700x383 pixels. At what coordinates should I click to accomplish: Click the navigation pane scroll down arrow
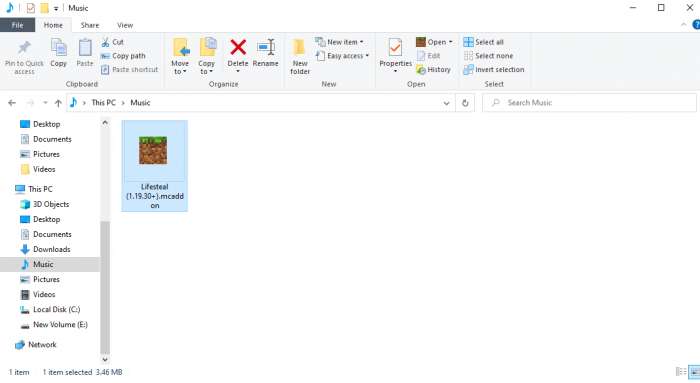[x=105, y=359]
